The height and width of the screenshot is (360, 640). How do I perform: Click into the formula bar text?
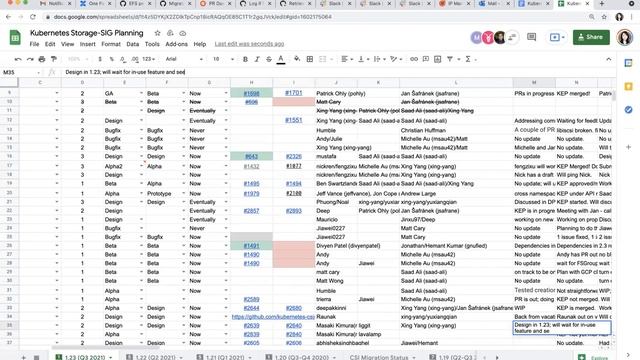click(125, 72)
